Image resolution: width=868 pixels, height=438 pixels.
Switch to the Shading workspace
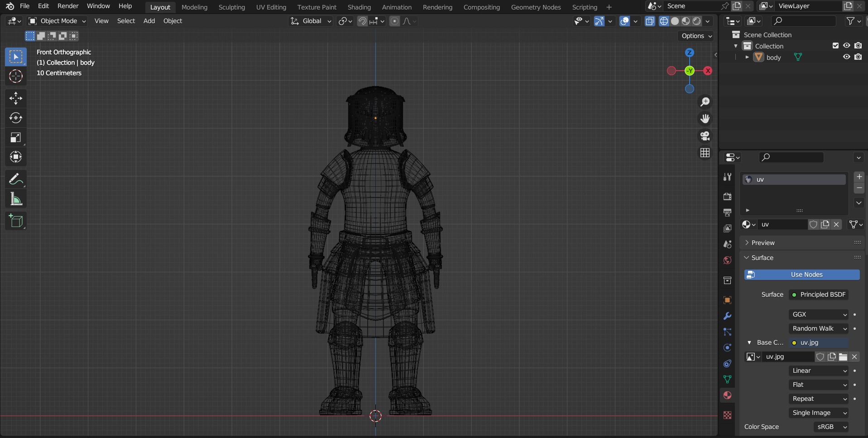click(359, 7)
